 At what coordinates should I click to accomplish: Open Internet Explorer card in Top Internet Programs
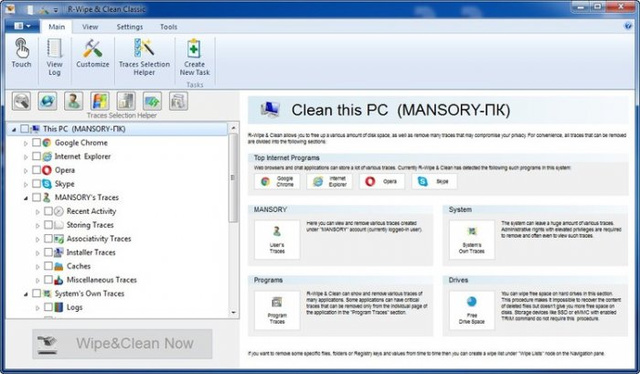point(329,181)
